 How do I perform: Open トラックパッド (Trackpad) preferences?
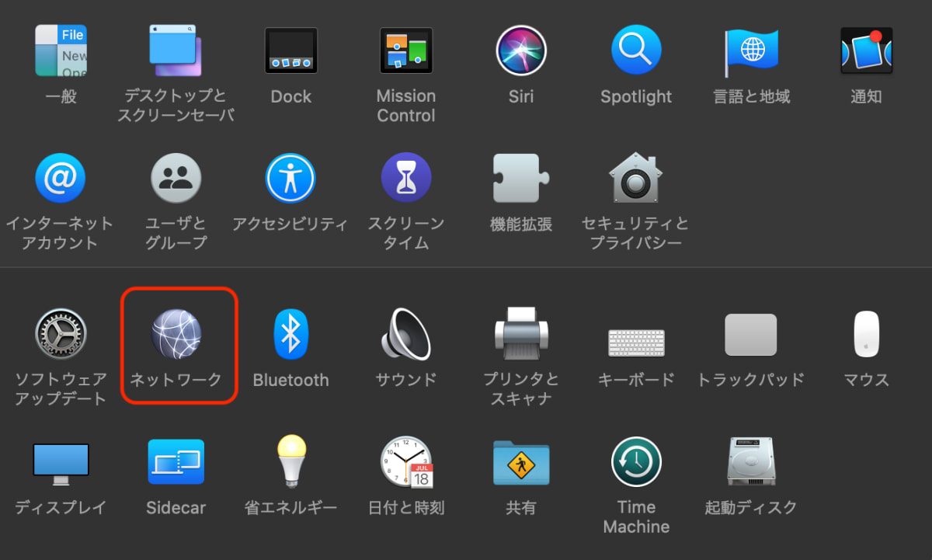[x=751, y=334]
